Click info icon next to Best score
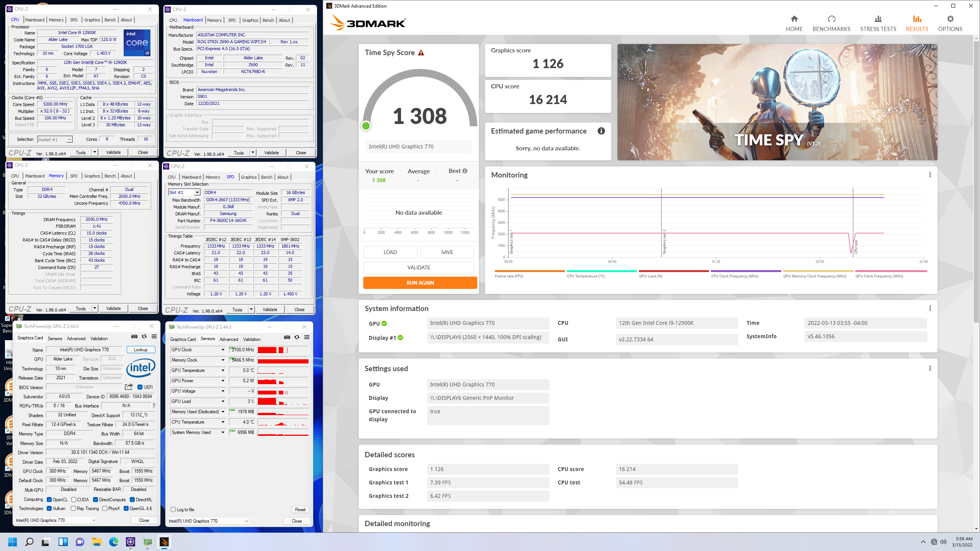The width and height of the screenshot is (980, 551). 465,171
